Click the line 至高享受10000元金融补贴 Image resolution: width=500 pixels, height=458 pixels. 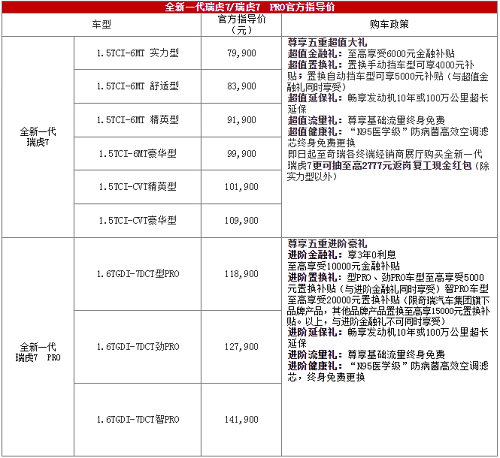(344, 266)
